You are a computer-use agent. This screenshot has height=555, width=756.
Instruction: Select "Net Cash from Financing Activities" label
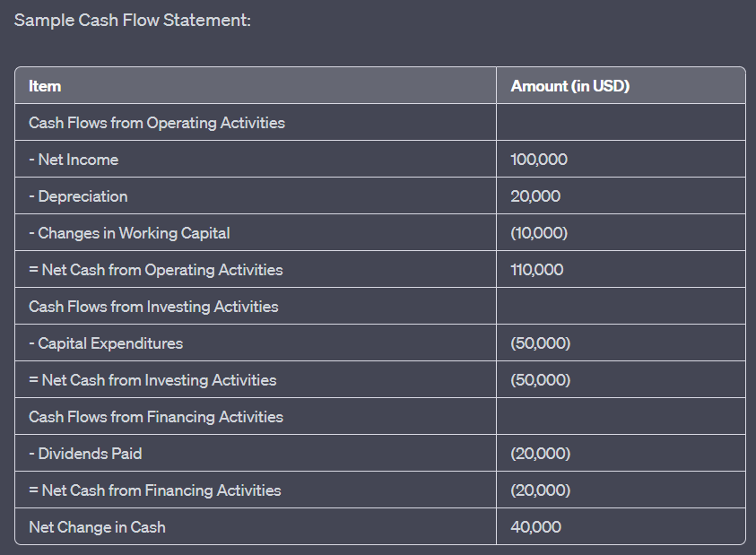coord(155,490)
